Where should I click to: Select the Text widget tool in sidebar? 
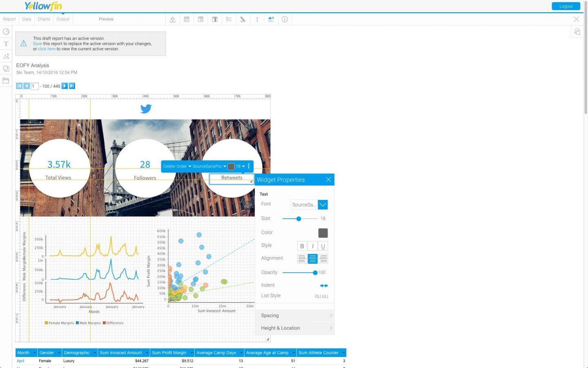[6, 44]
